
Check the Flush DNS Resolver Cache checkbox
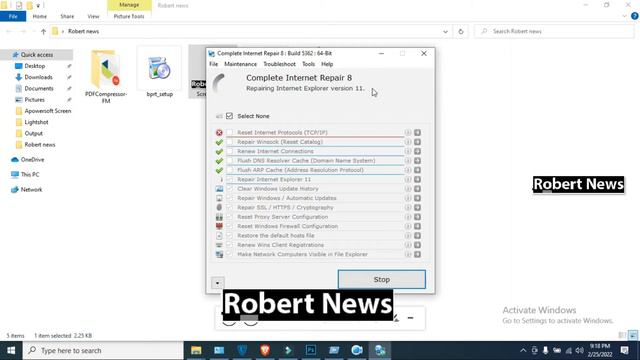(x=230, y=161)
